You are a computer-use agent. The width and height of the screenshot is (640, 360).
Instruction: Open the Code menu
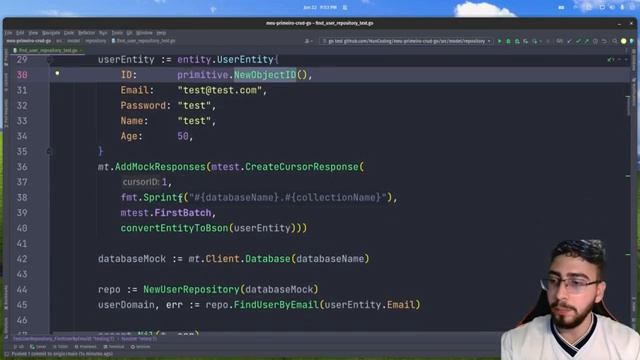pyautogui.click(x=69, y=33)
